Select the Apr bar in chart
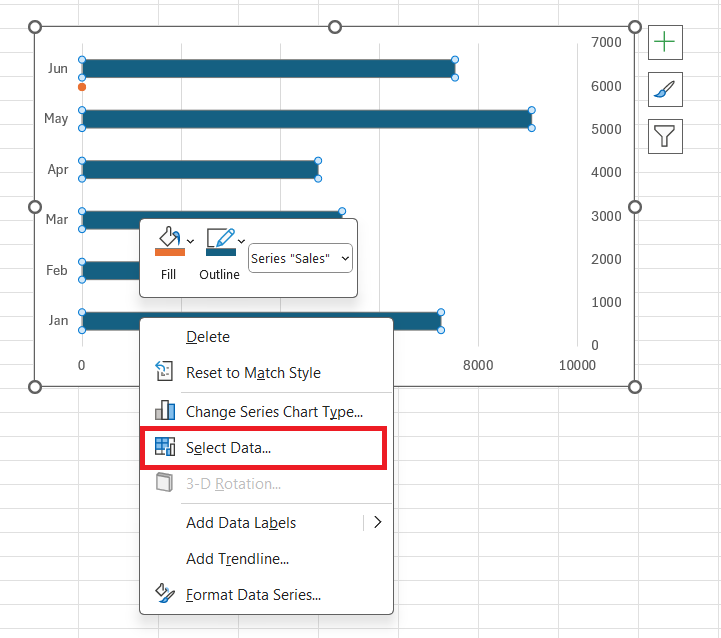 [x=200, y=170]
